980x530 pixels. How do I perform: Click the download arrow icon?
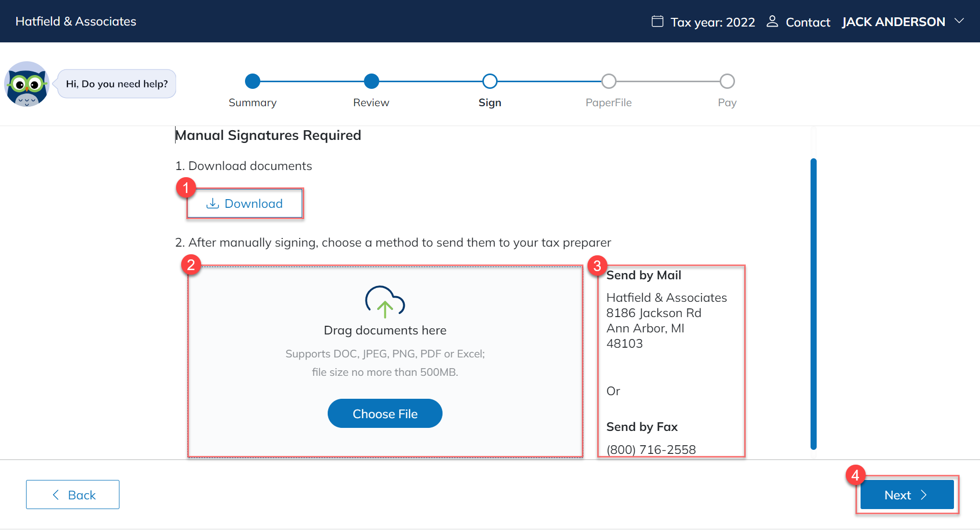pyautogui.click(x=212, y=204)
